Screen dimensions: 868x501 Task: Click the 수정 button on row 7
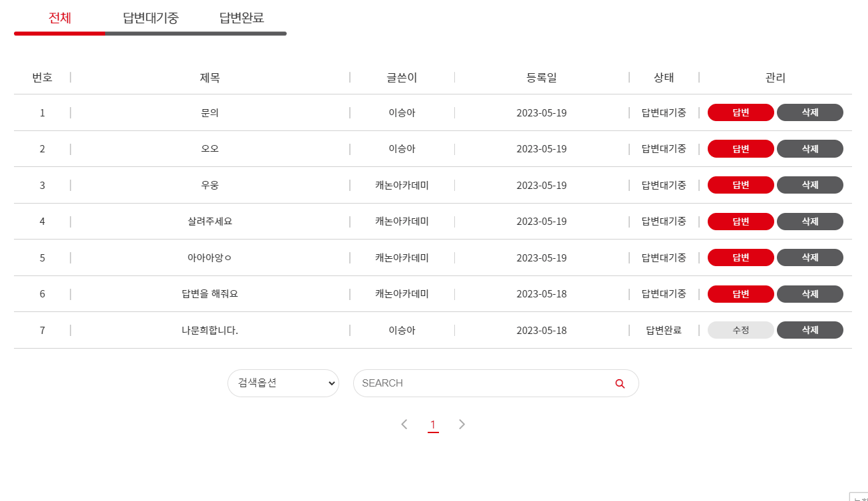click(x=740, y=329)
